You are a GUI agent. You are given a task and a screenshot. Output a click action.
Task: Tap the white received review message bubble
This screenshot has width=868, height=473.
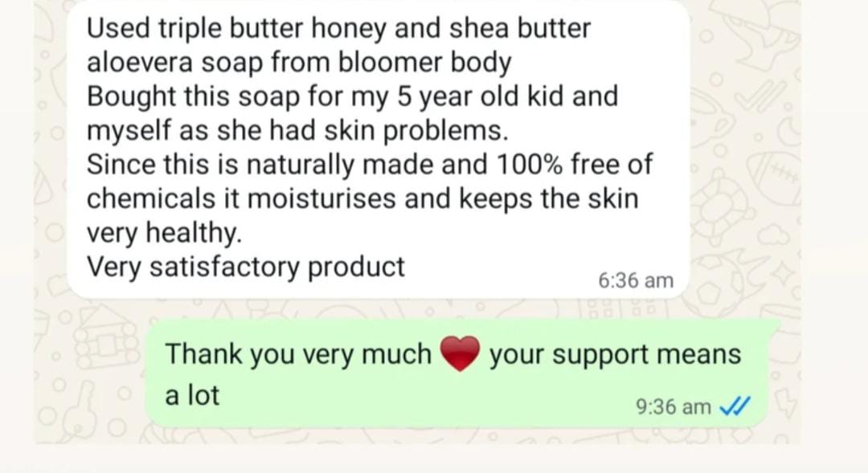[x=379, y=150]
